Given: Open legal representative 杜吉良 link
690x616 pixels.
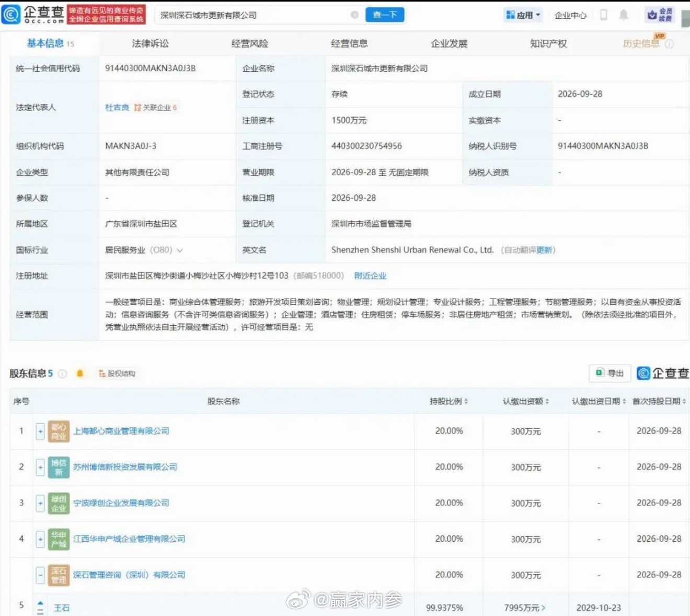Looking at the screenshot, I should point(117,108).
